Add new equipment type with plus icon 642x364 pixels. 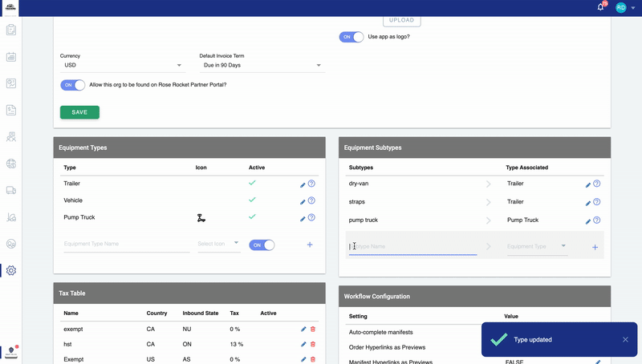tap(310, 245)
